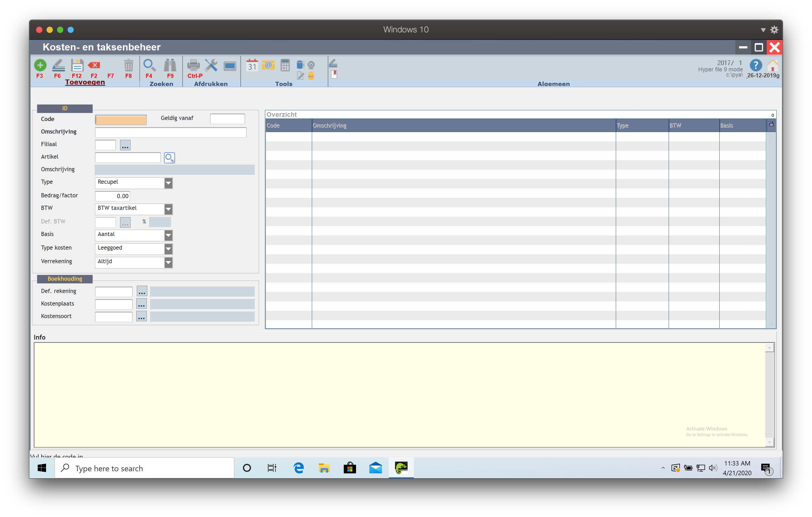Click the wrench and screwdriver settings icon
Viewport: 812px width, 517px height.
point(211,65)
